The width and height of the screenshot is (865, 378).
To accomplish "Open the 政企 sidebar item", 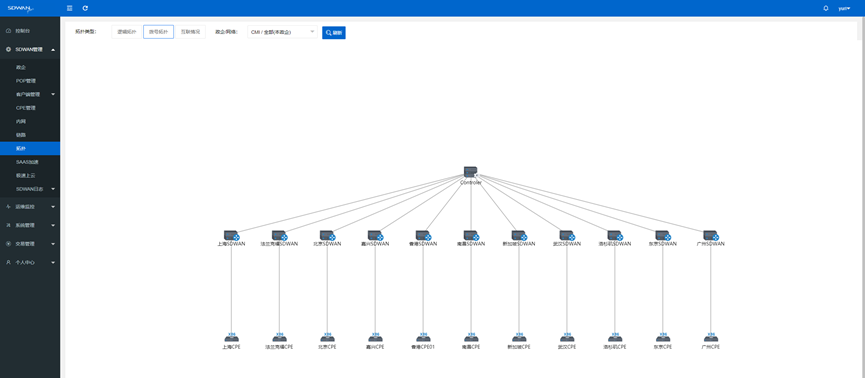I will coord(30,67).
